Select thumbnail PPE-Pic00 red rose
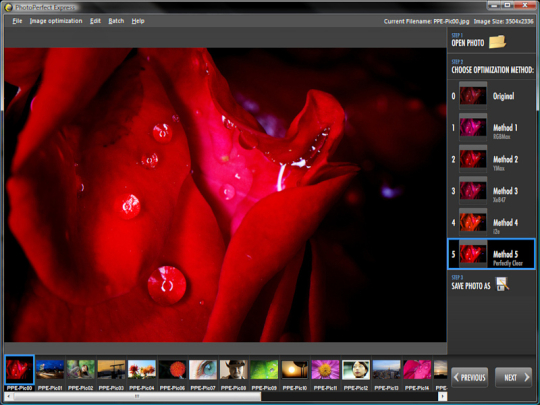Screen dimensions: 540x405 tap(20, 370)
